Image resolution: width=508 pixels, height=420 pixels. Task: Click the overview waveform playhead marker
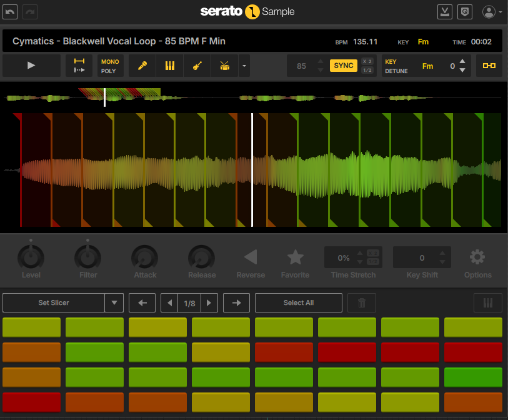104,97
